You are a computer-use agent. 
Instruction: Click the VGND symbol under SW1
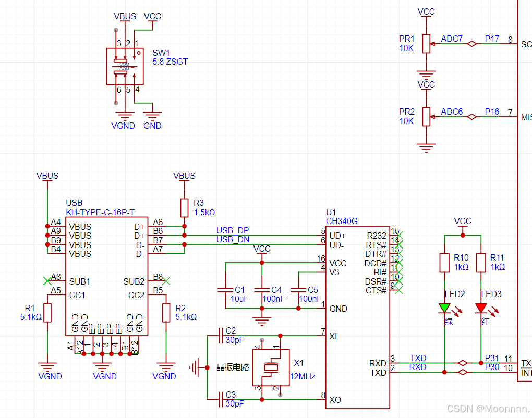point(125,116)
